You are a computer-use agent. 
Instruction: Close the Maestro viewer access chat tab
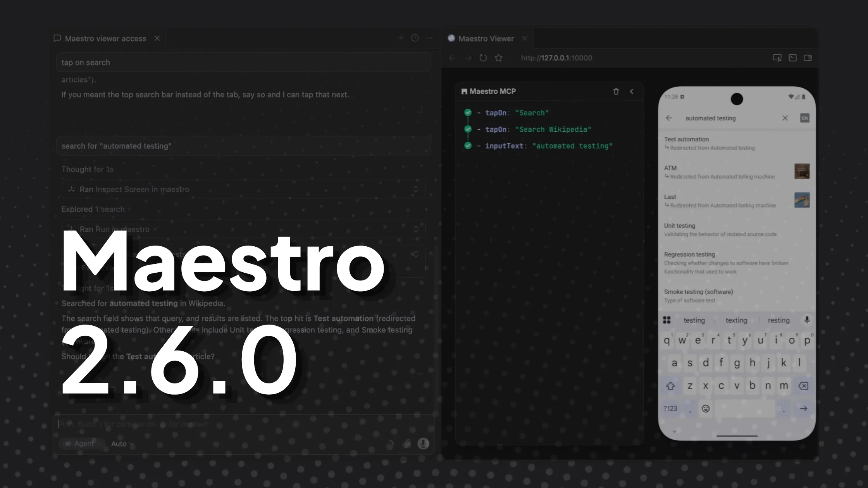coord(157,38)
